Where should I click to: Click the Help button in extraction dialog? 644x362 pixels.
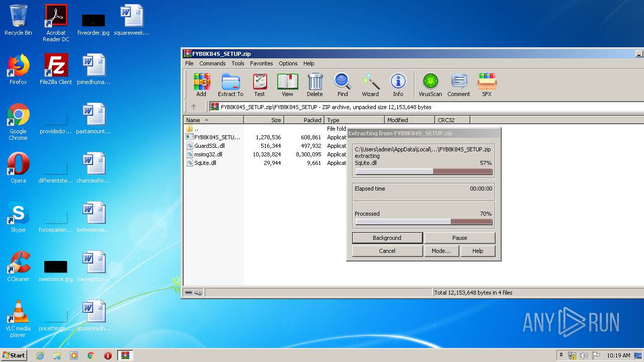[x=477, y=251]
